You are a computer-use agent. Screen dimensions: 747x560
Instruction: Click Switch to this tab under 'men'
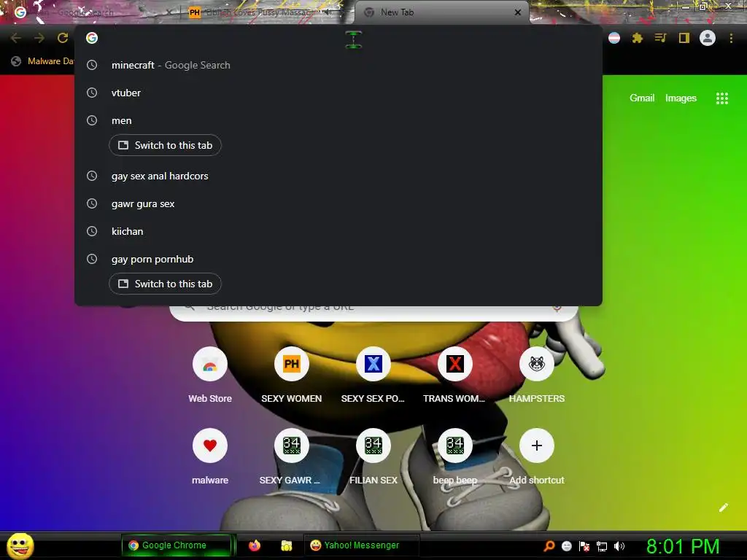(165, 145)
